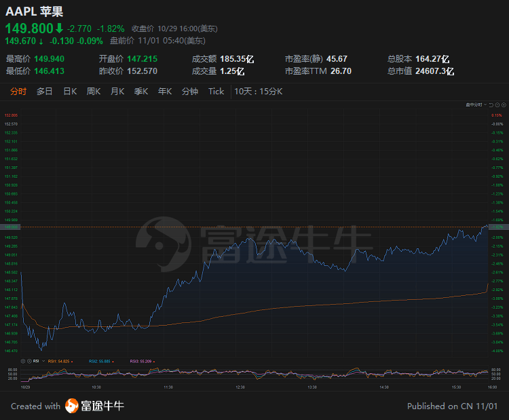This screenshot has width=509, height=420.
Task: Click the 市盈率TTM value 26.70
Action: (x=341, y=71)
